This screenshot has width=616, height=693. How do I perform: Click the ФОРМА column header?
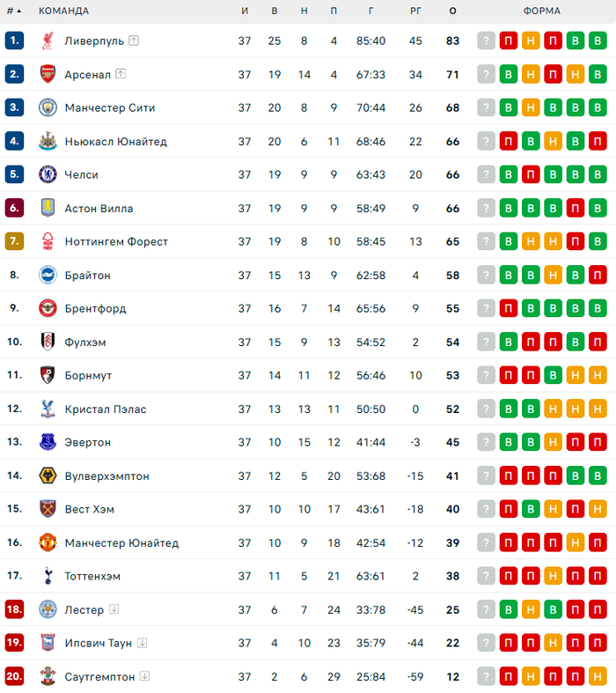[x=541, y=11]
